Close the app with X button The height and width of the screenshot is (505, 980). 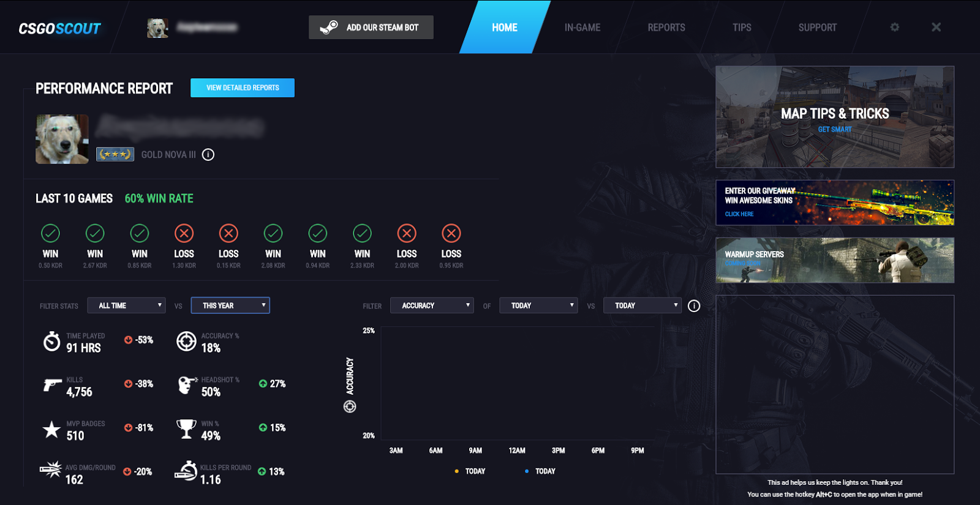936,27
